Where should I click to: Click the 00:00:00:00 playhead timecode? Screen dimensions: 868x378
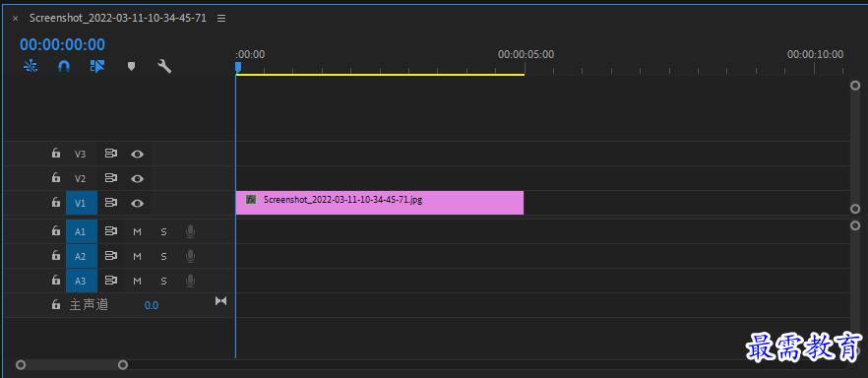click(x=63, y=44)
